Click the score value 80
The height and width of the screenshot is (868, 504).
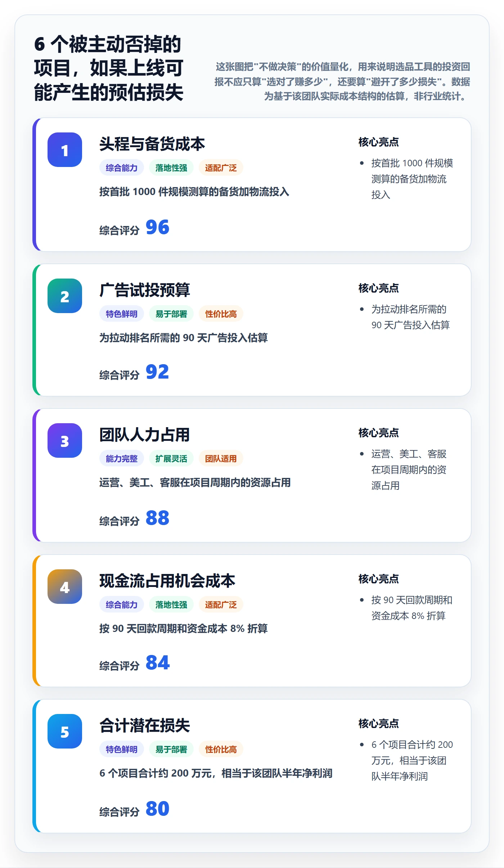157,809
